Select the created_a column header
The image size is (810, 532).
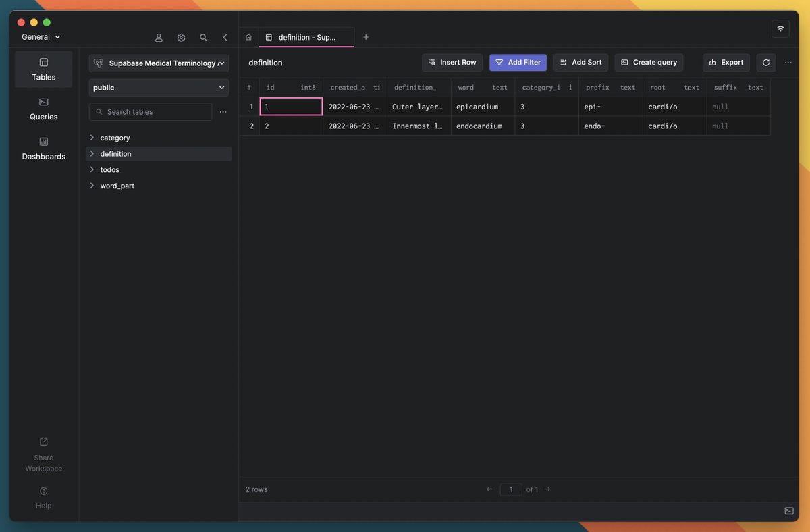click(x=355, y=88)
